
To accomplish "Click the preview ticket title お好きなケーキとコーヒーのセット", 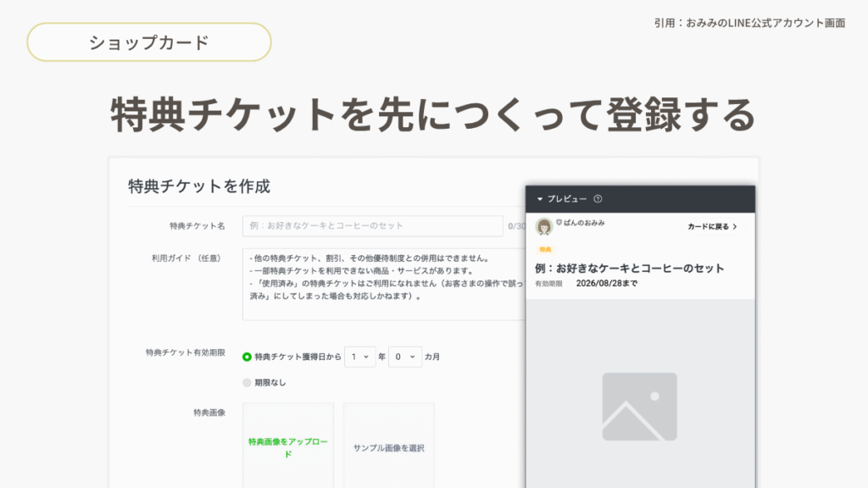I will pyautogui.click(x=630, y=268).
